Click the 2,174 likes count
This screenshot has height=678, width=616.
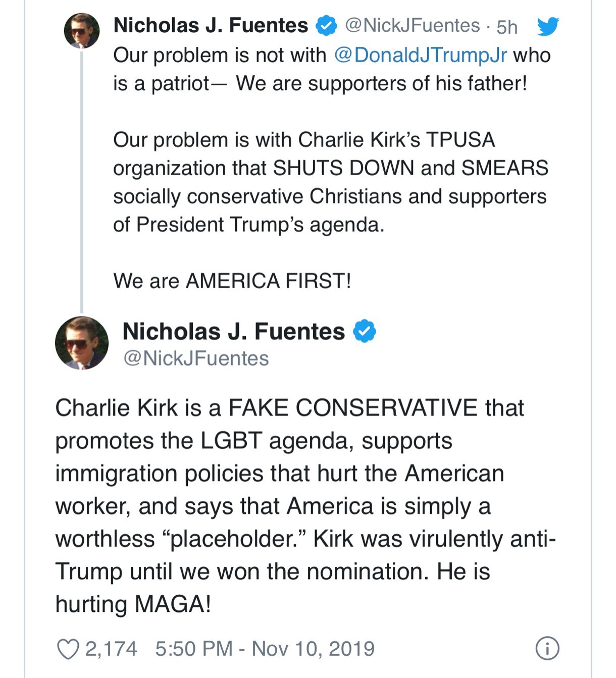click(111, 649)
